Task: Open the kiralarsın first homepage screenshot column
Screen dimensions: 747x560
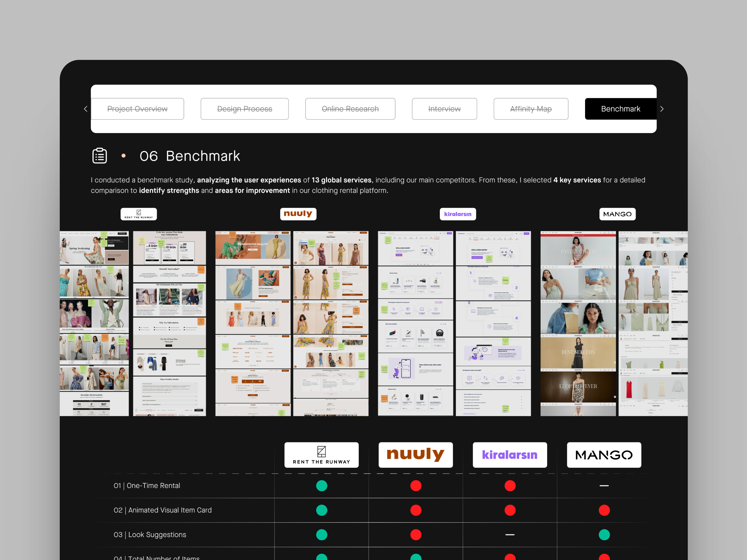Action: click(415, 323)
